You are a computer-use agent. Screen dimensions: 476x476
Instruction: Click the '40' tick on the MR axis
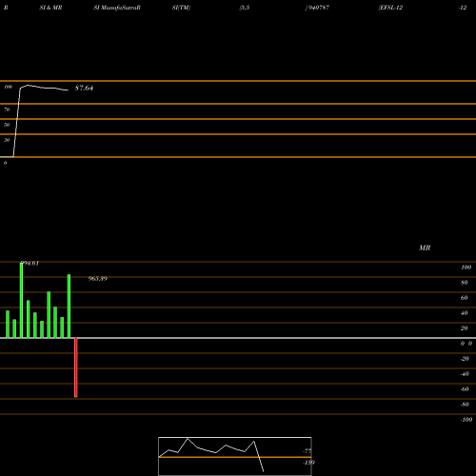(465, 313)
